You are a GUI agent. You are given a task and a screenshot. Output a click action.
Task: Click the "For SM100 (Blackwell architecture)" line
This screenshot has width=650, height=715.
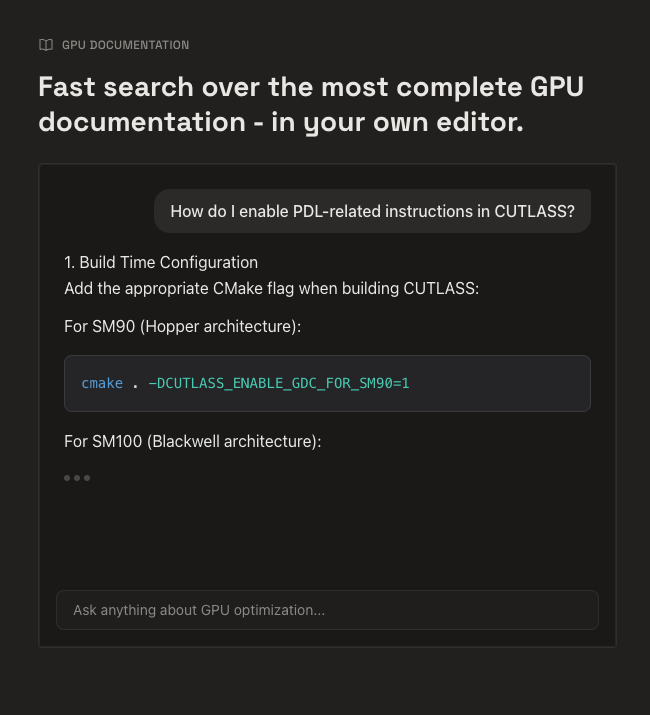(x=192, y=441)
